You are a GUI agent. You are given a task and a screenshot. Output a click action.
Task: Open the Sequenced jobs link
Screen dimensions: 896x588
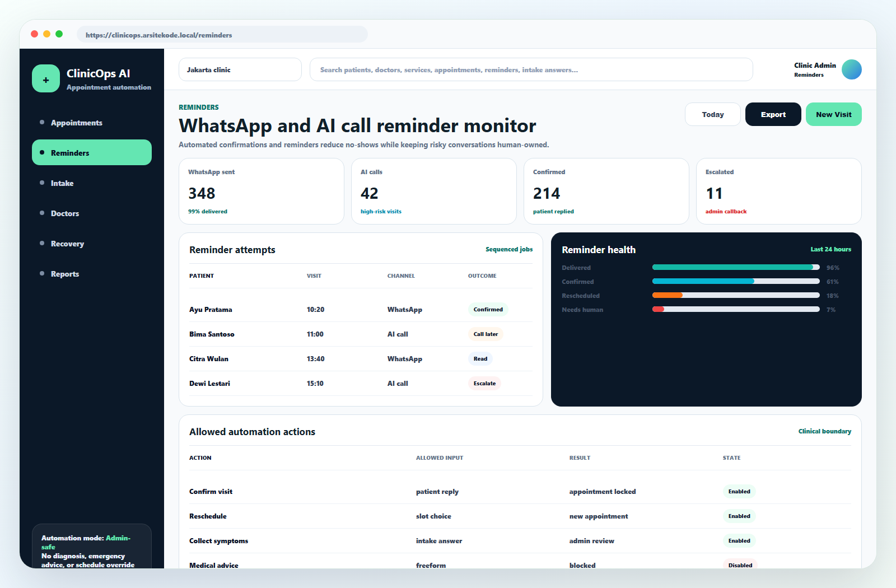click(x=509, y=249)
